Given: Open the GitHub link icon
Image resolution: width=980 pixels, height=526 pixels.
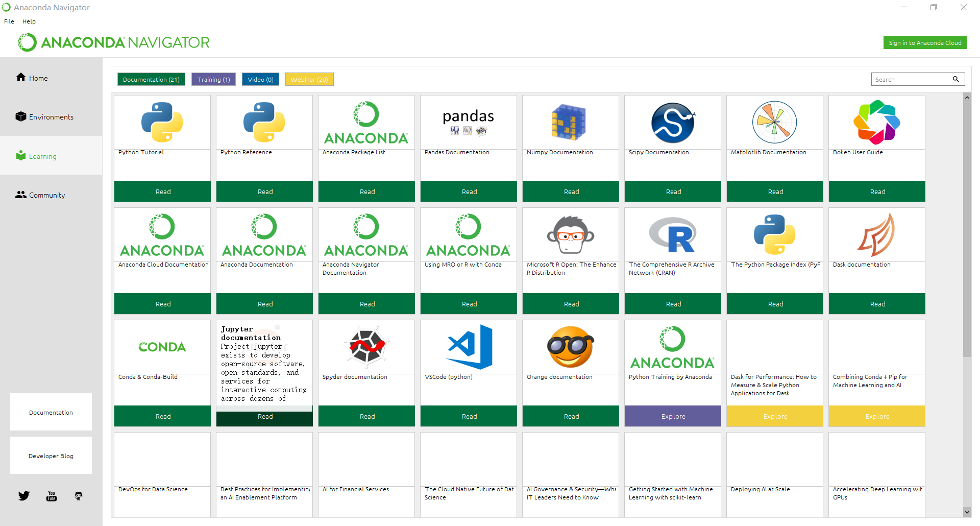Looking at the screenshot, I should [79, 496].
